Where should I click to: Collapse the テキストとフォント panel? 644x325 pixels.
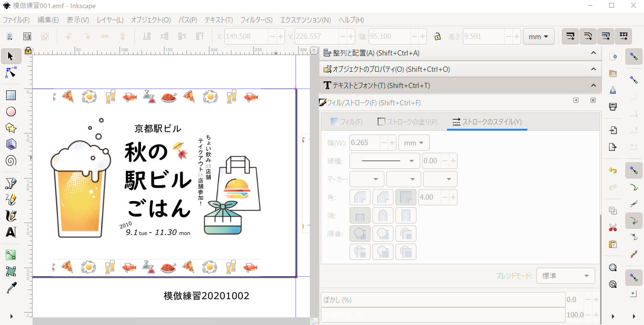[x=594, y=86]
